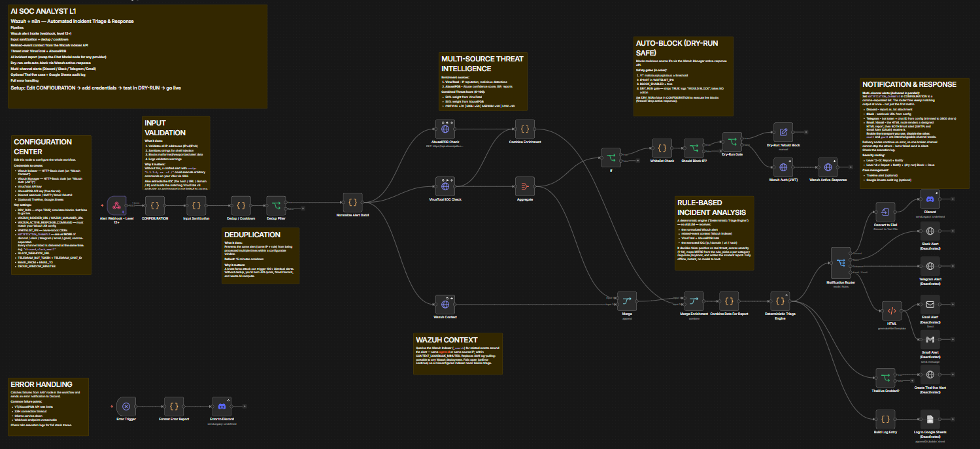Add node after Log to Google Sheets
This screenshot has height=449, width=980.
pyautogui.click(x=954, y=418)
